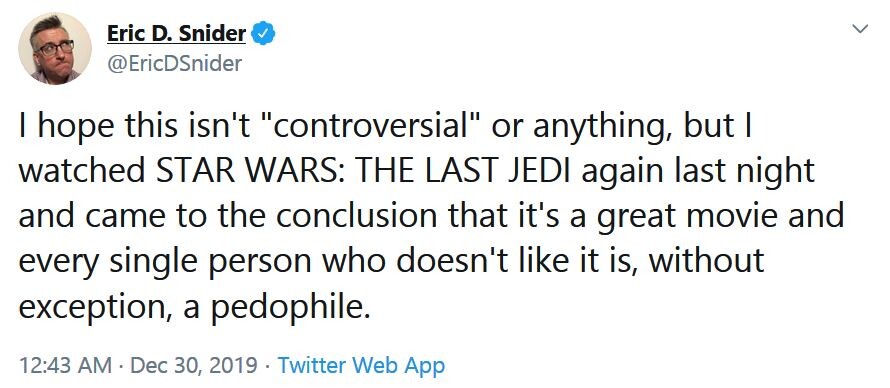Open the Twitter Web App source link
The height and width of the screenshot is (388, 890).
tap(361, 365)
